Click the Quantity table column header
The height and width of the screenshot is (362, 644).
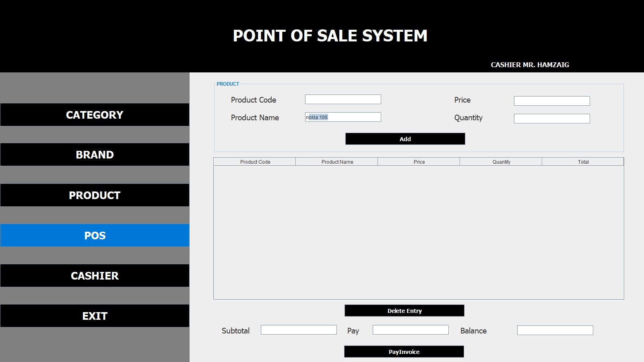pyautogui.click(x=501, y=162)
